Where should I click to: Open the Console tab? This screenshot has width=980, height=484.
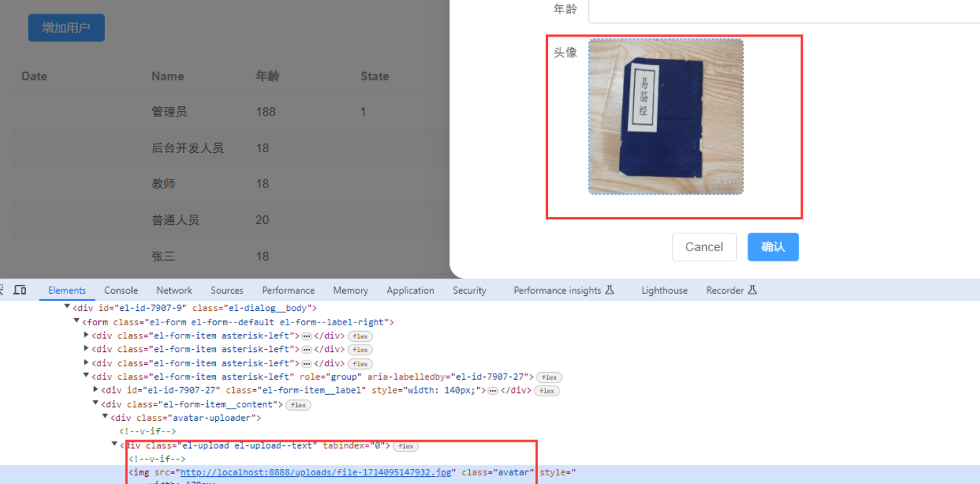click(x=121, y=290)
